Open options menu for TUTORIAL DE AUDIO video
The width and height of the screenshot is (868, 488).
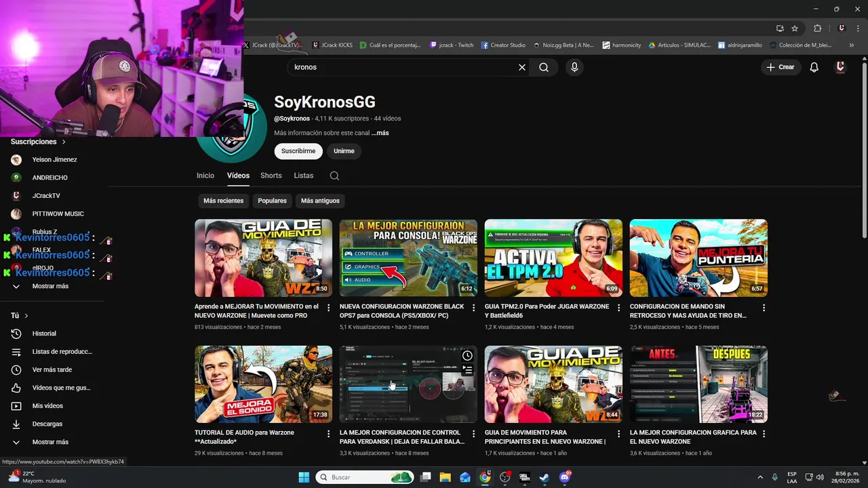tap(329, 434)
